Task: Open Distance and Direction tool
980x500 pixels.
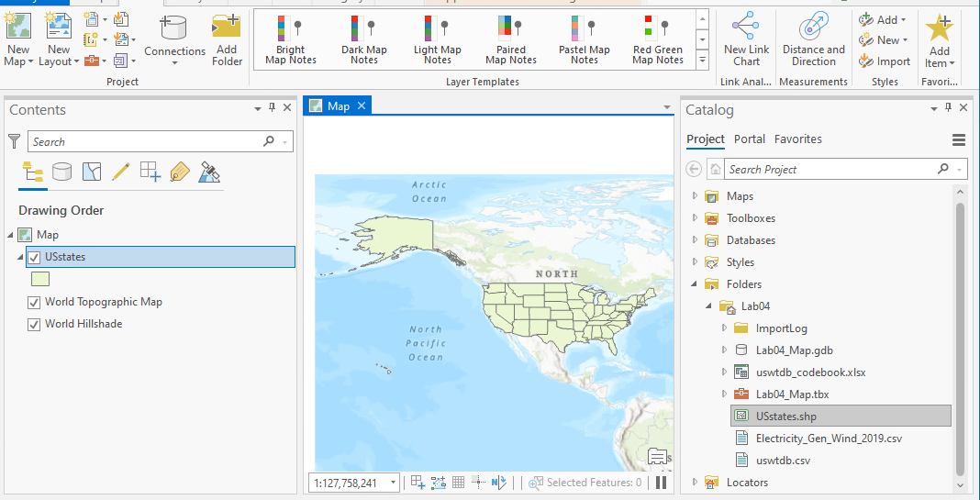Action: click(x=814, y=40)
